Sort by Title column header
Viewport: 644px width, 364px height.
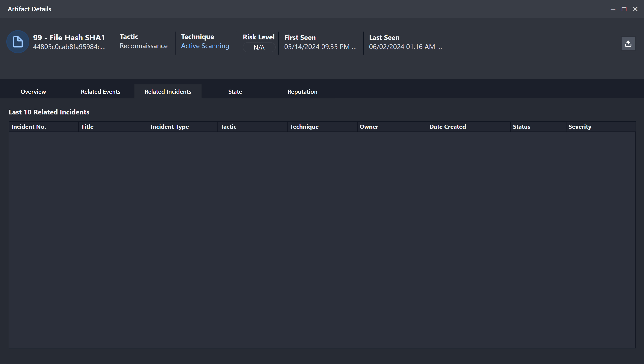tap(87, 127)
